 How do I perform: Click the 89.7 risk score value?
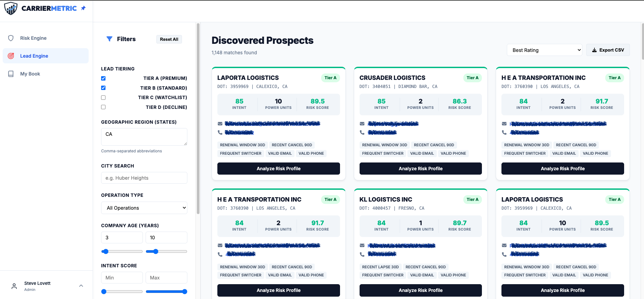pyautogui.click(x=460, y=223)
